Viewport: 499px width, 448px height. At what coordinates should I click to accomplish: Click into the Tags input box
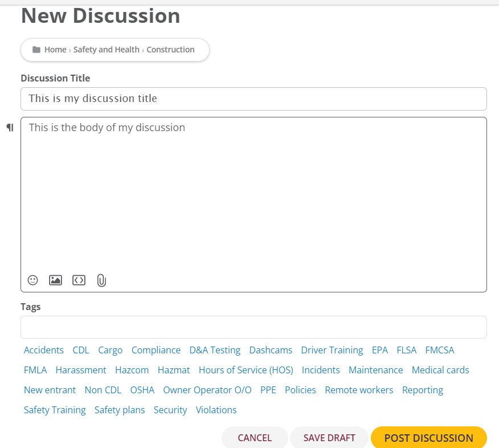(253, 327)
